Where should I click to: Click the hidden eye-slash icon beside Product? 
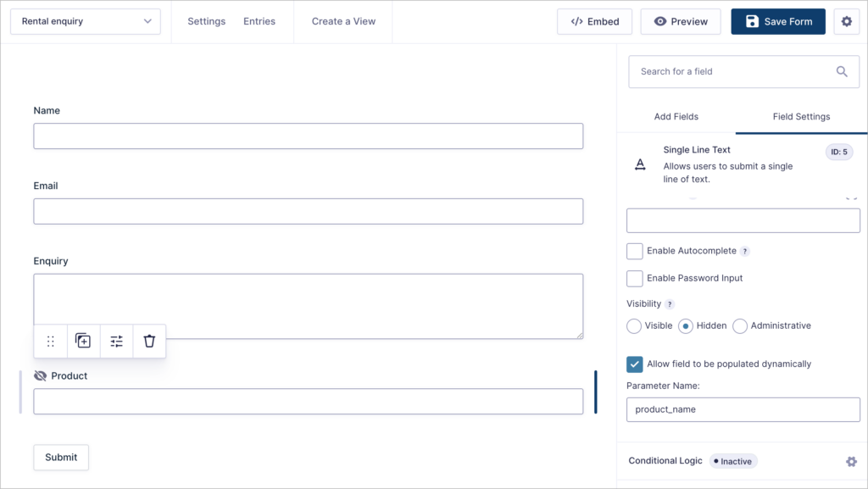tap(40, 376)
